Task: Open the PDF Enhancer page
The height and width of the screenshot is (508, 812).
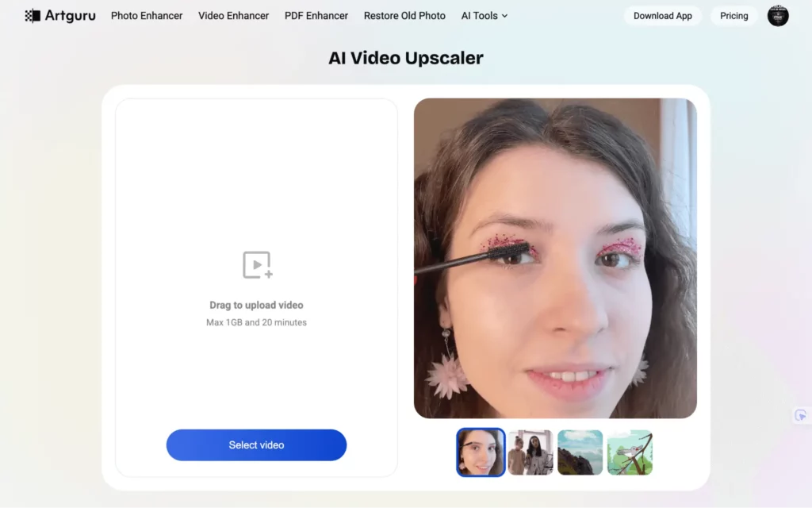Action: point(316,15)
